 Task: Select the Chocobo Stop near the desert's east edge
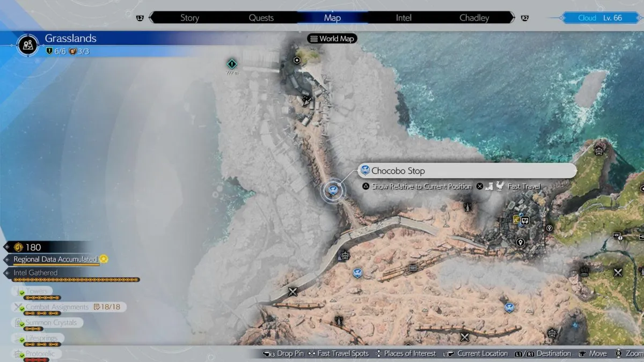pyautogui.click(x=509, y=308)
